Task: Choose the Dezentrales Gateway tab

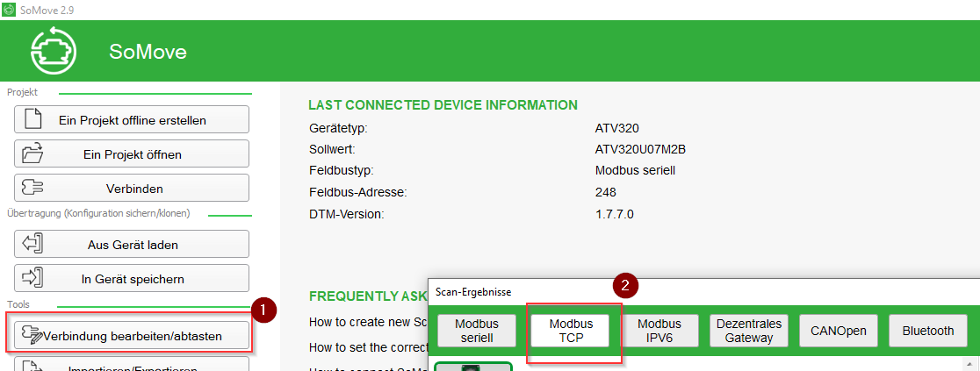Action: (x=749, y=331)
